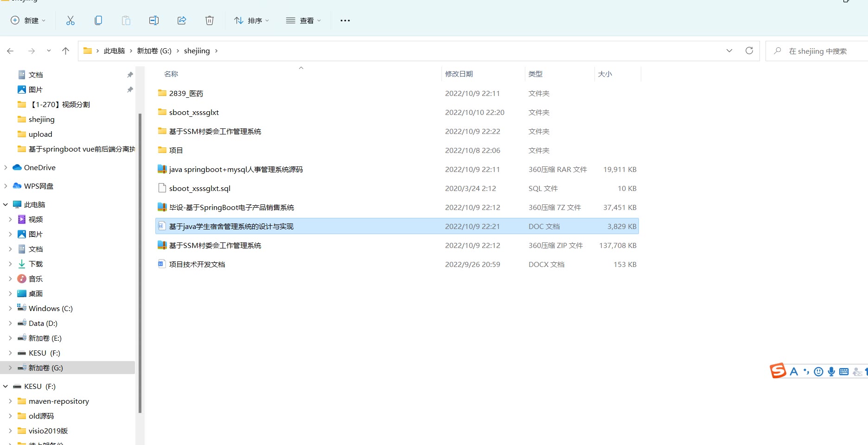Sort by 大小 column header
Screen dimensions: 868x445
pos(605,74)
